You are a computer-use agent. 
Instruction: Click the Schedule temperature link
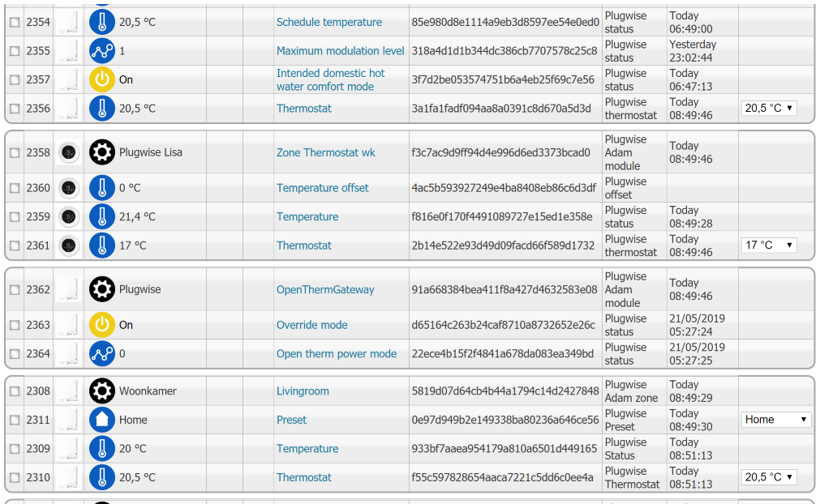(x=329, y=22)
